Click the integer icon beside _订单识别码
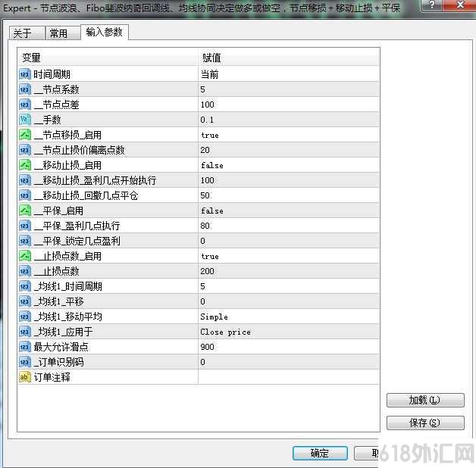The image size is (476, 468). [x=25, y=362]
